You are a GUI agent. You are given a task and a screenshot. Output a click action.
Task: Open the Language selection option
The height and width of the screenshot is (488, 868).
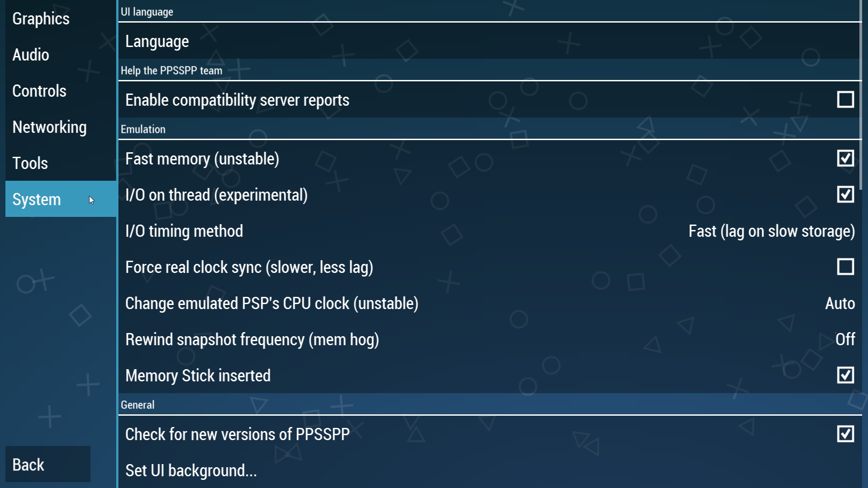tap(490, 41)
